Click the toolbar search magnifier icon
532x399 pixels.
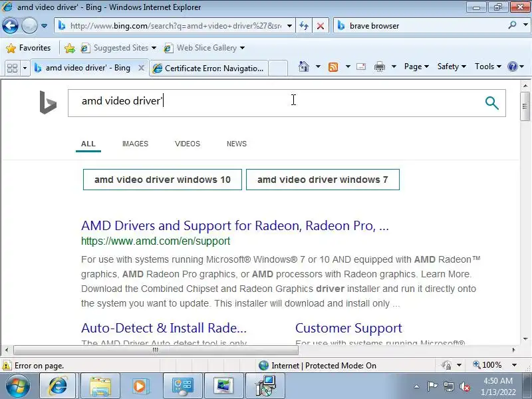tap(512, 25)
